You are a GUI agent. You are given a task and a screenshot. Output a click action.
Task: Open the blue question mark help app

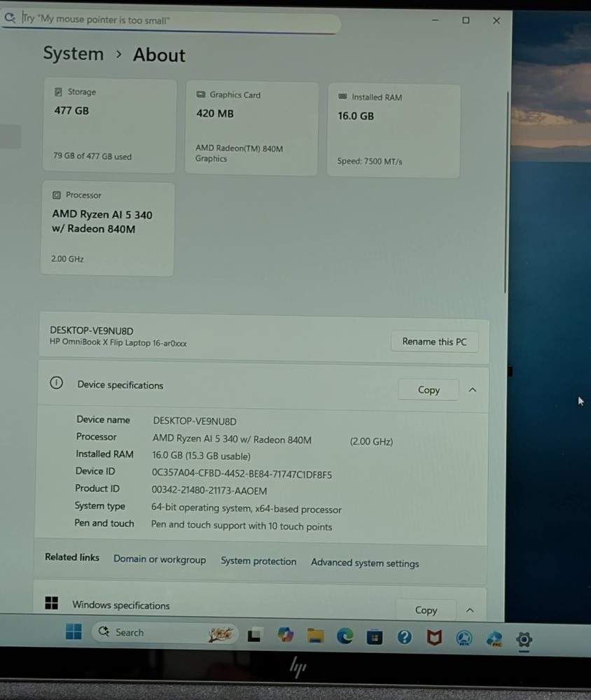pos(404,637)
